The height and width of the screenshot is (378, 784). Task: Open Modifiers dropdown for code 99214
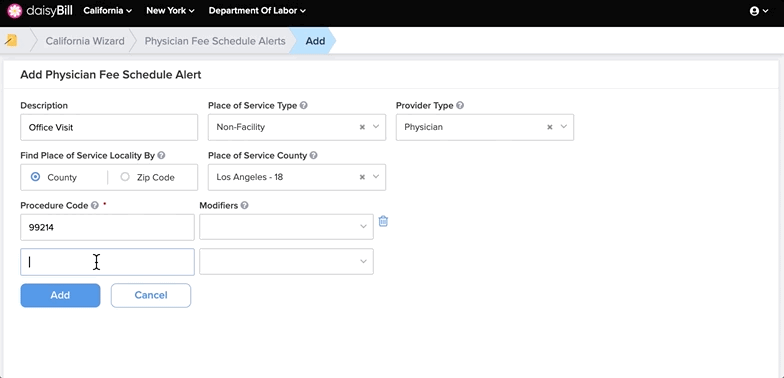(286, 227)
